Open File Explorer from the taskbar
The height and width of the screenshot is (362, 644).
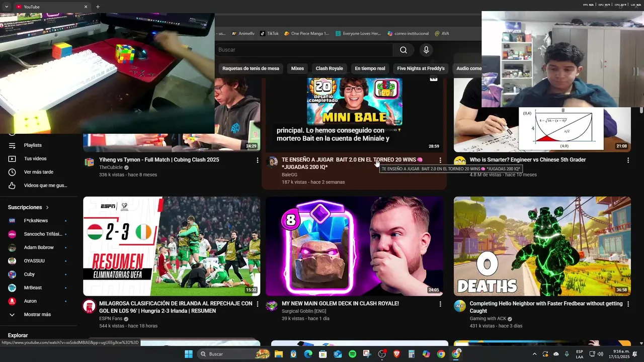coord(279,354)
